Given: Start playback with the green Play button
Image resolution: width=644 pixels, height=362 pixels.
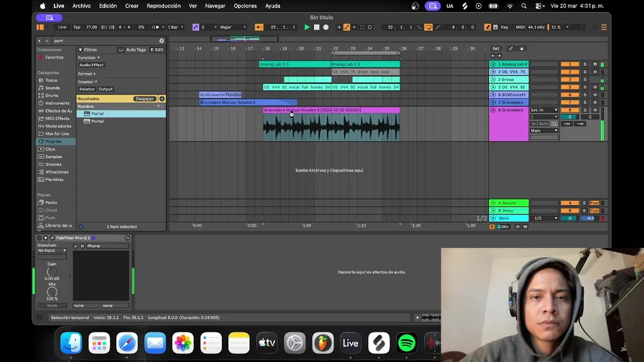Looking at the screenshot, I should (x=307, y=27).
